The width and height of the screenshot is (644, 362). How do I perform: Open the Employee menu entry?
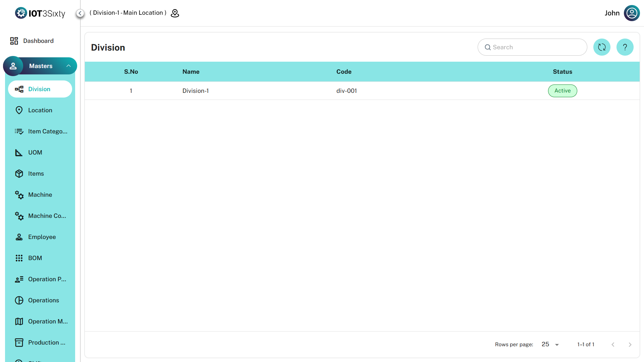(42, 237)
